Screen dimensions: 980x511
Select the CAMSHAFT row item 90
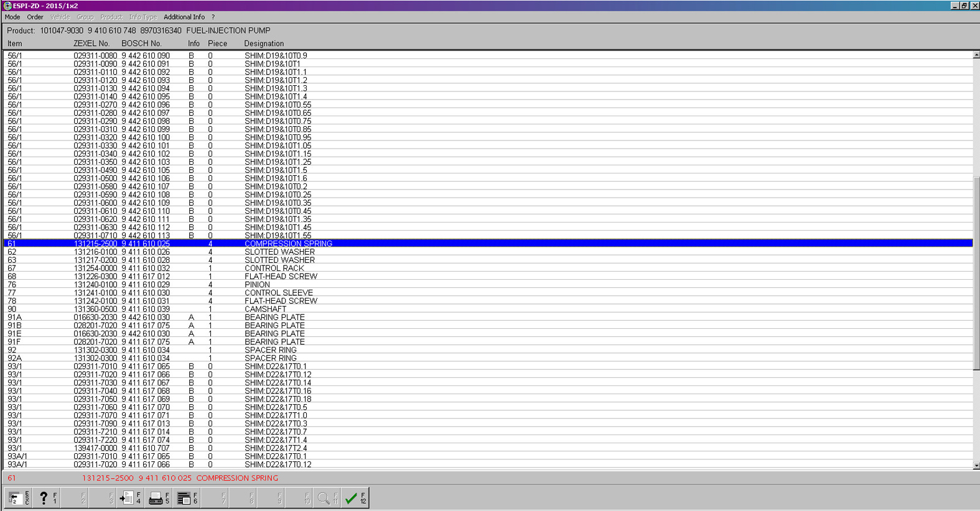265,309
